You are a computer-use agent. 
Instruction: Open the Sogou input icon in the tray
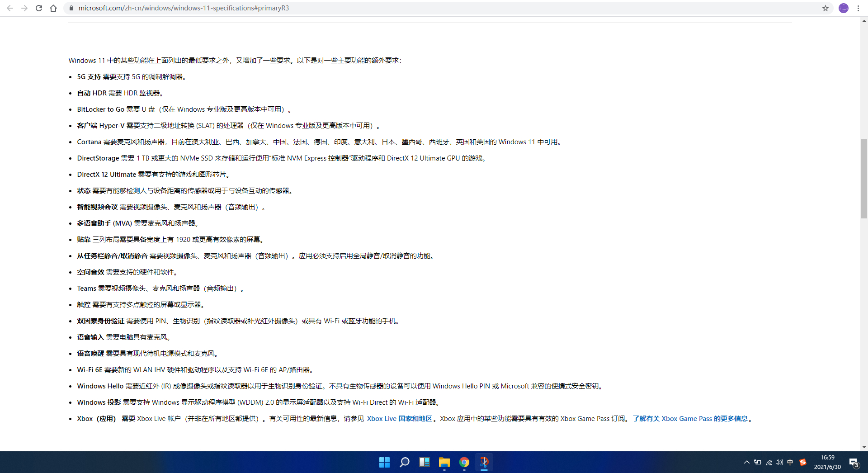803,462
